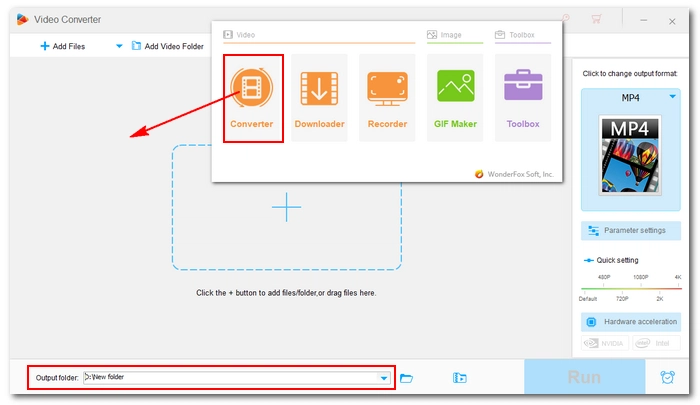The height and width of the screenshot is (405, 700).
Task: Toggle Intel acceleration option
Action: [656, 343]
